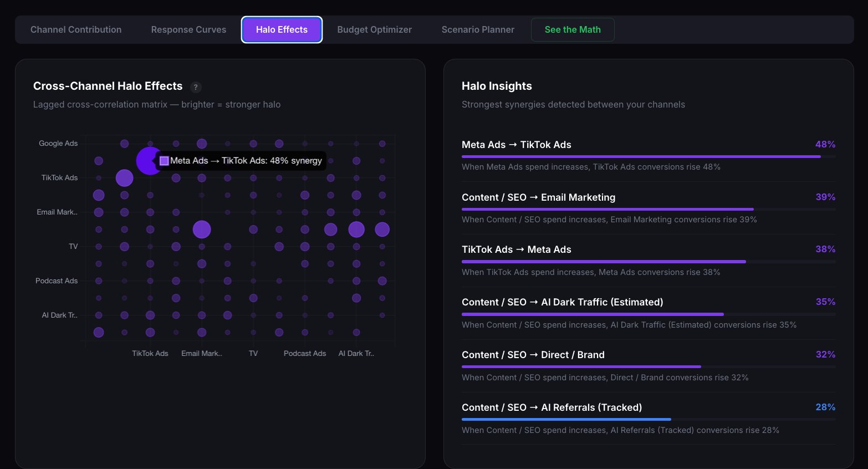Click the See the Math button

click(x=573, y=29)
